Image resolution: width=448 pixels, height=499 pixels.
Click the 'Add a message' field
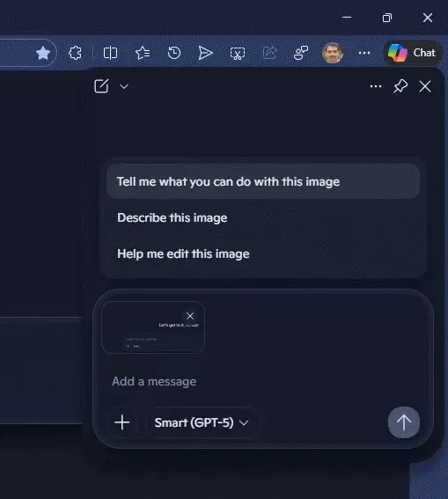[x=263, y=381]
